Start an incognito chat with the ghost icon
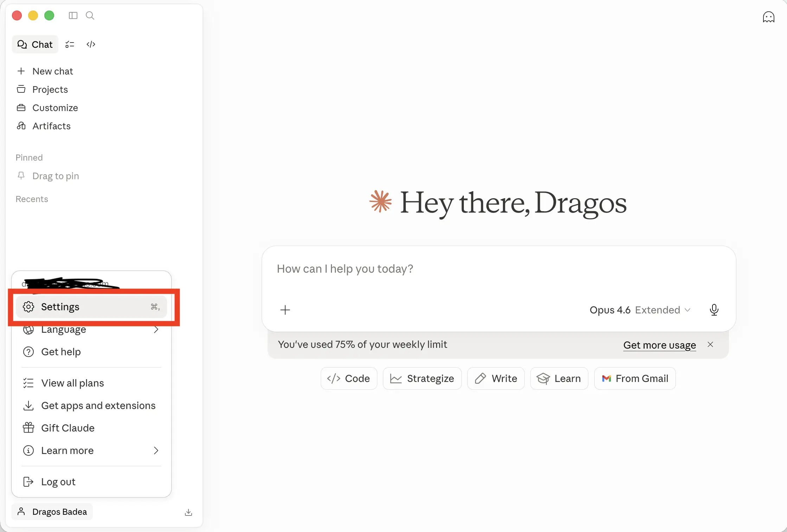The width and height of the screenshot is (787, 532). [x=768, y=17]
